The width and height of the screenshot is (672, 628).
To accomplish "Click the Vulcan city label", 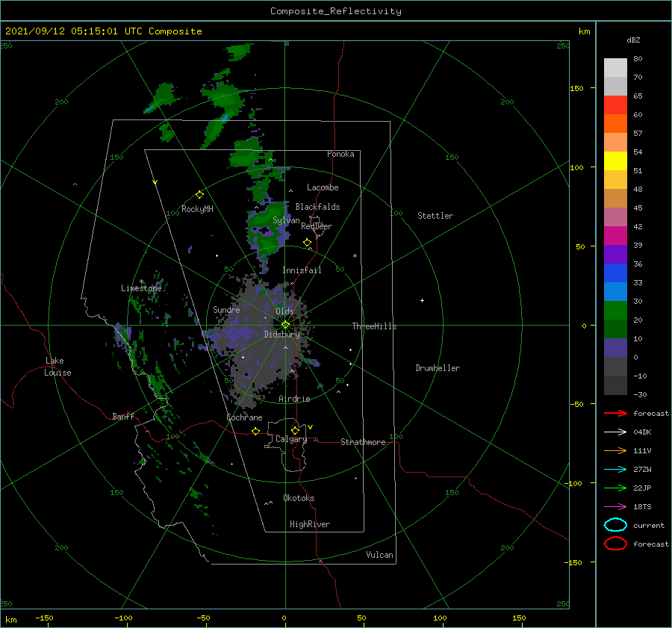I will (x=380, y=555).
